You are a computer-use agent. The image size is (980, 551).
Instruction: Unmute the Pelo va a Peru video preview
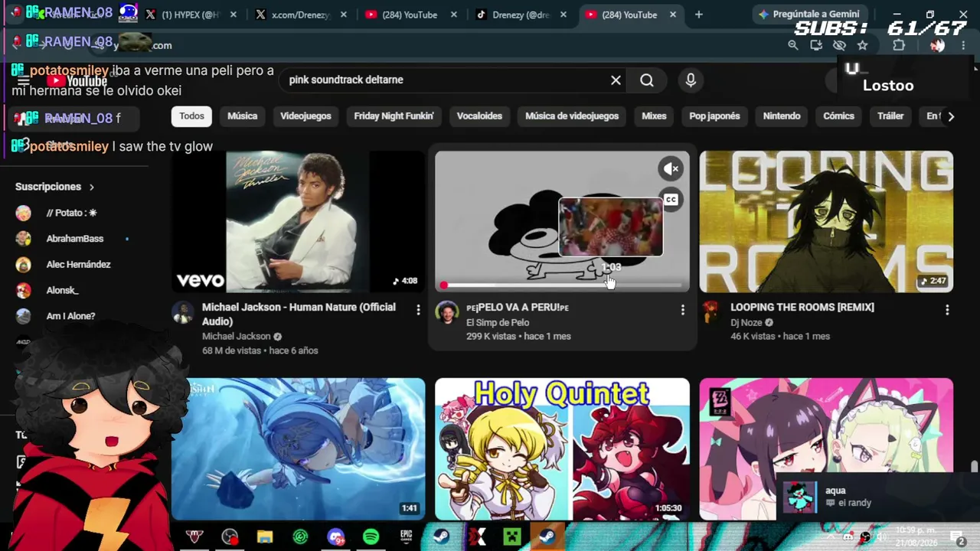coord(671,168)
